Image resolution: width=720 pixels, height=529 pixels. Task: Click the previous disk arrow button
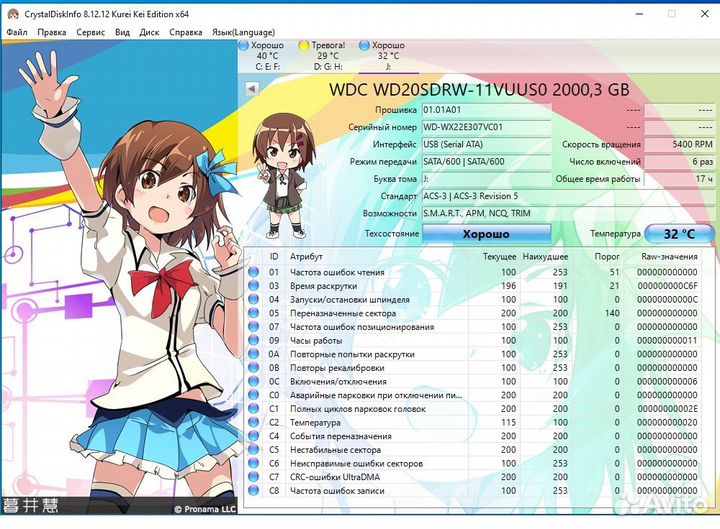(x=252, y=89)
